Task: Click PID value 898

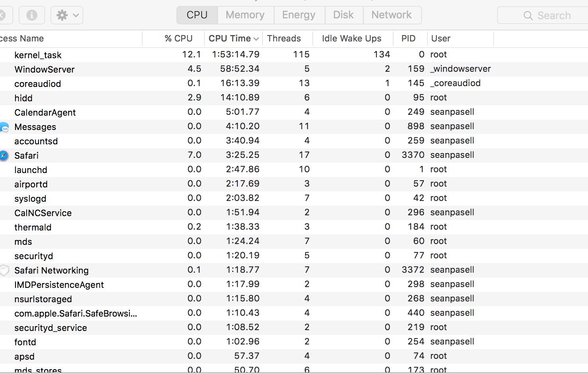Action: click(416, 126)
